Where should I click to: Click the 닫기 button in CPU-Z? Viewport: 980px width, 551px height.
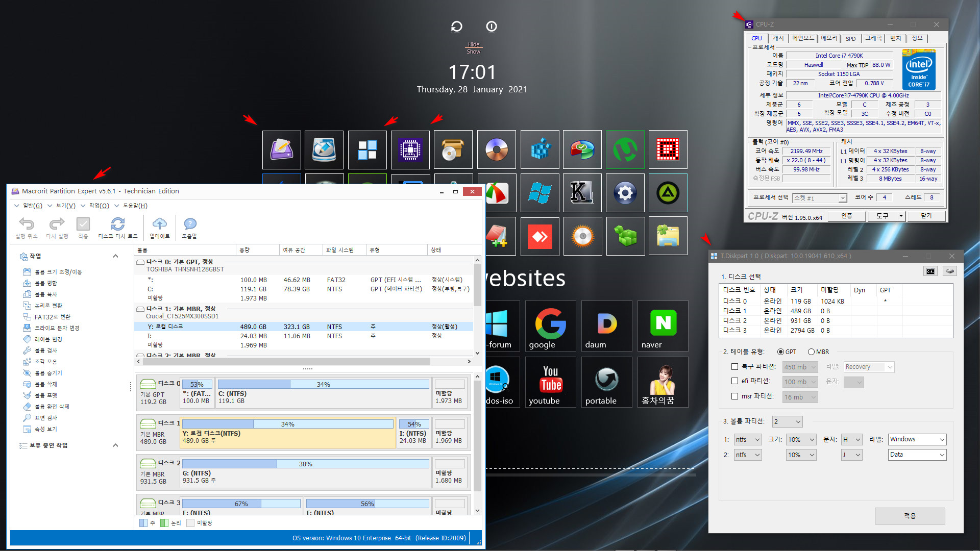point(926,216)
